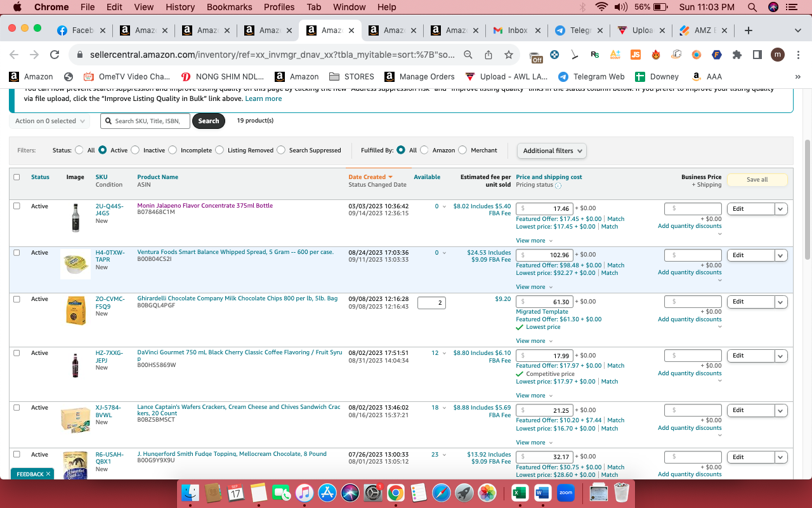Screen dimensions: 812x508
Task: Click the RS extension icon
Action: (594, 55)
